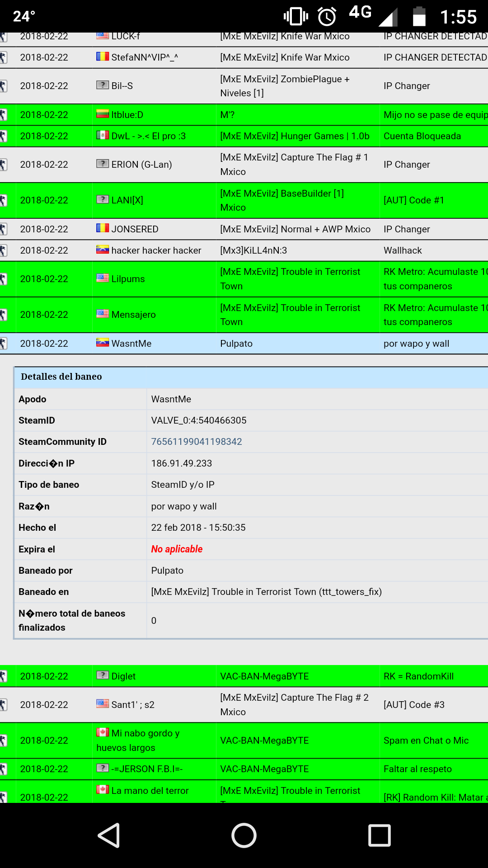Click the game icon in the JONSERED row
488x868 pixels.
[4, 229]
